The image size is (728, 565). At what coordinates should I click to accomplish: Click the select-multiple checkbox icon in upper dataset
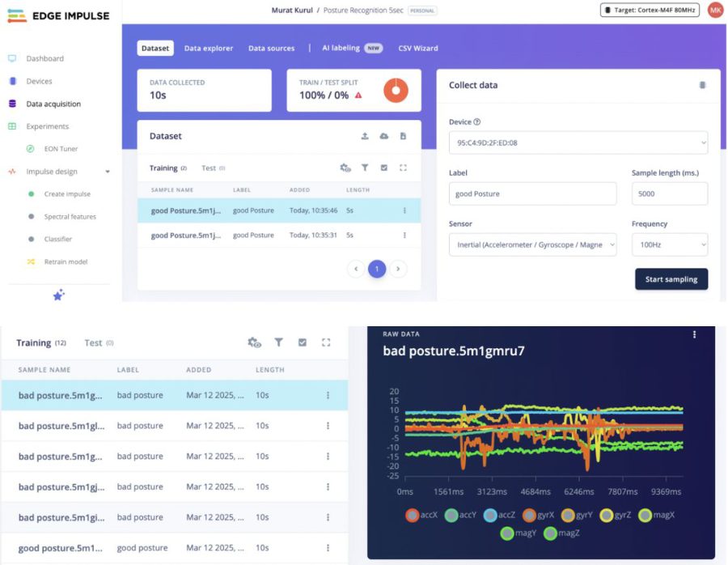click(384, 168)
